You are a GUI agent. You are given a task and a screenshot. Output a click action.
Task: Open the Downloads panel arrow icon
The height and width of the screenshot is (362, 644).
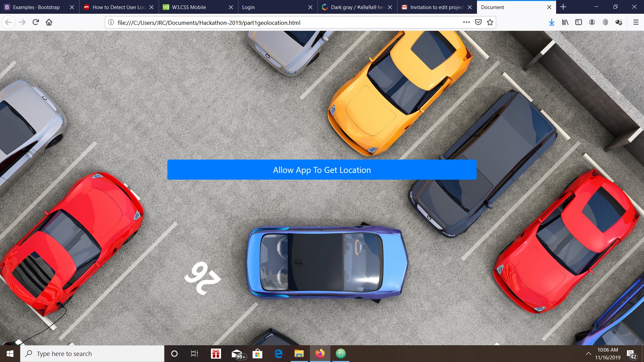coord(551,22)
